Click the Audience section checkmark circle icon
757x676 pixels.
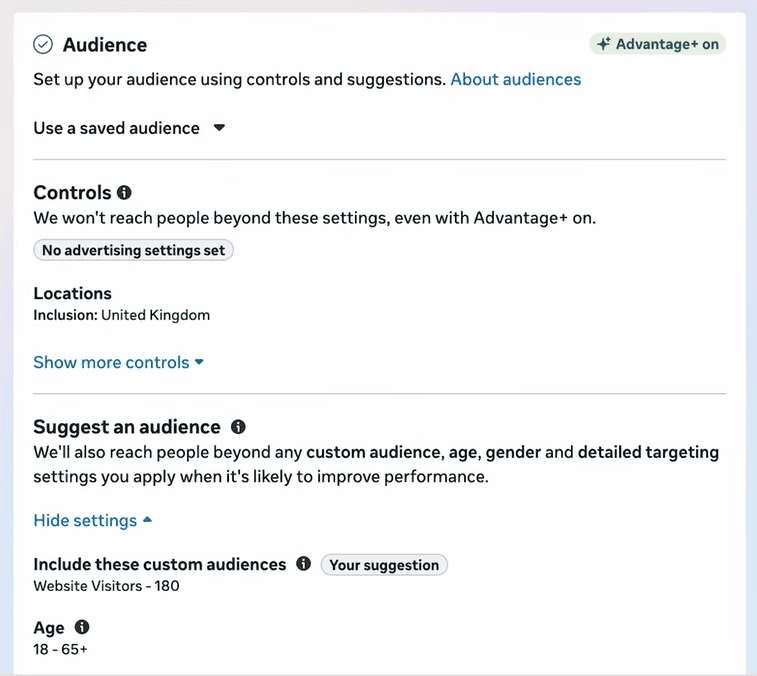(43, 44)
